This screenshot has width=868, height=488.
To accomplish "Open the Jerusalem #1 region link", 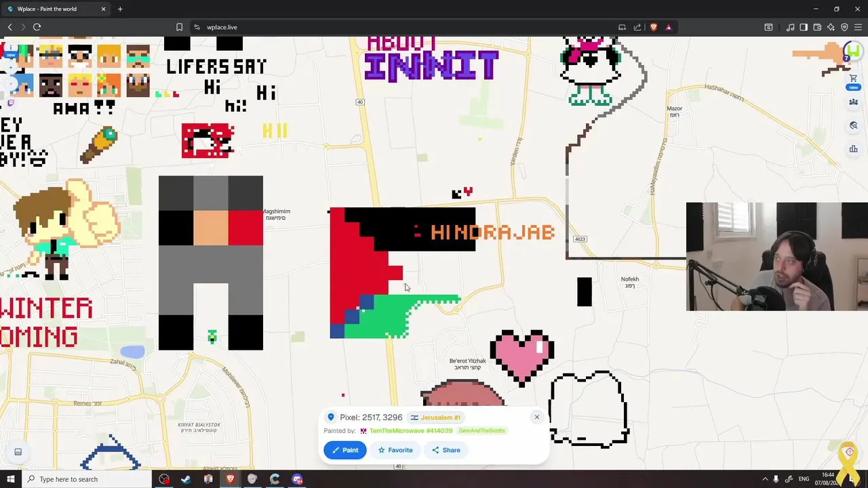I will point(436,418).
